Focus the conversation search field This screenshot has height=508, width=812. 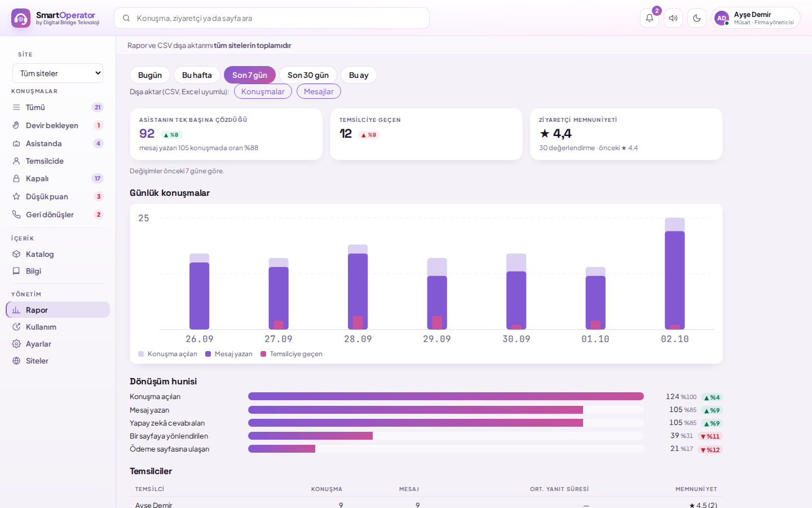tap(272, 18)
